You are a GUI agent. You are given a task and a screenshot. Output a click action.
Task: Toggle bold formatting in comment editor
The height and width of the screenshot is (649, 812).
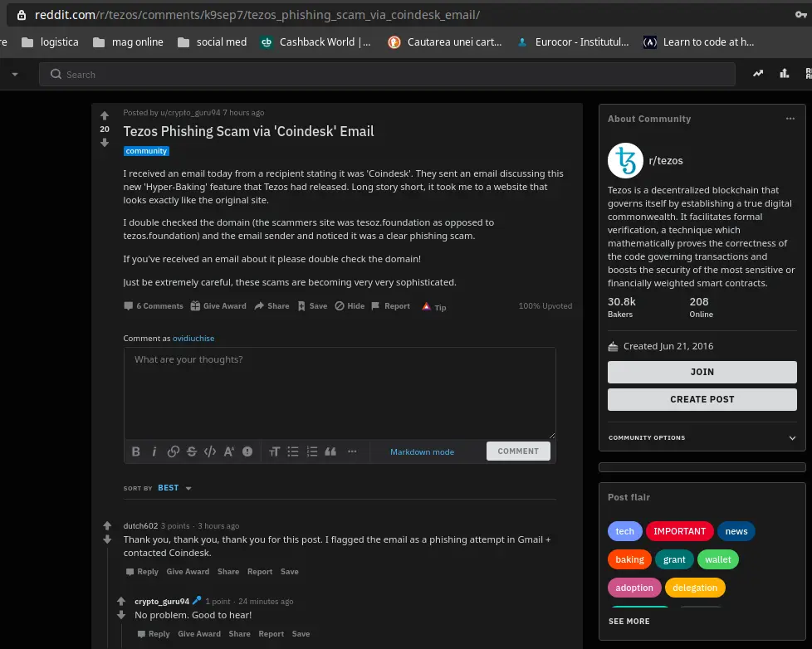[x=135, y=451]
